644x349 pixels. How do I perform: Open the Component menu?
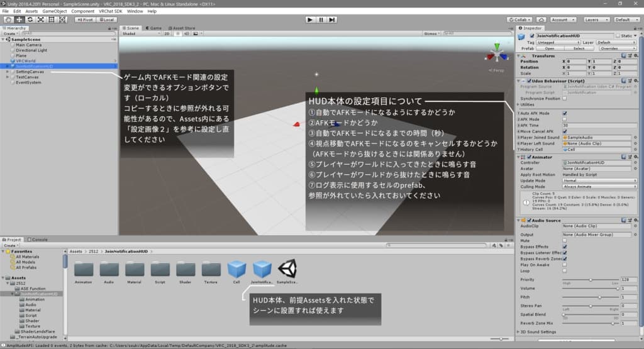point(82,11)
